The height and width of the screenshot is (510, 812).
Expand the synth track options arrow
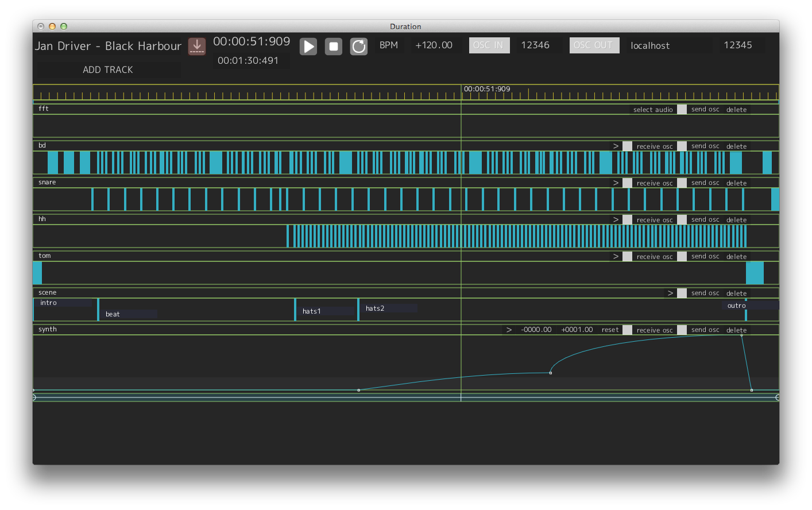coord(509,330)
